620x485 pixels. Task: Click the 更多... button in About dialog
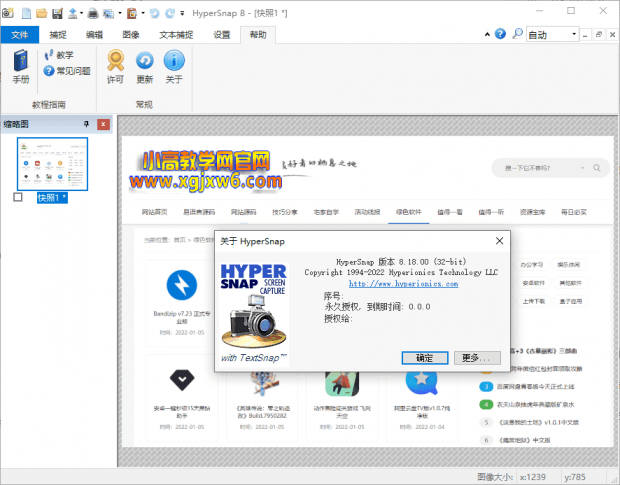pyautogui.click(x=477, y=358)
